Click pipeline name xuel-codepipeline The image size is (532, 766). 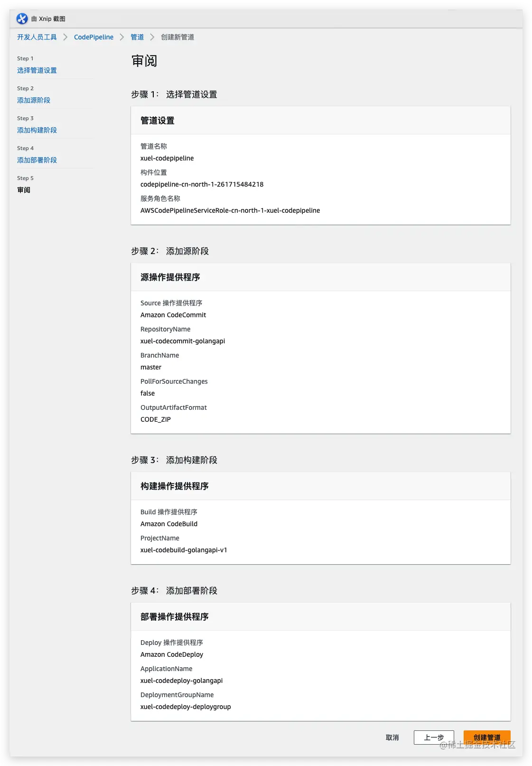(x=167, y=158)
